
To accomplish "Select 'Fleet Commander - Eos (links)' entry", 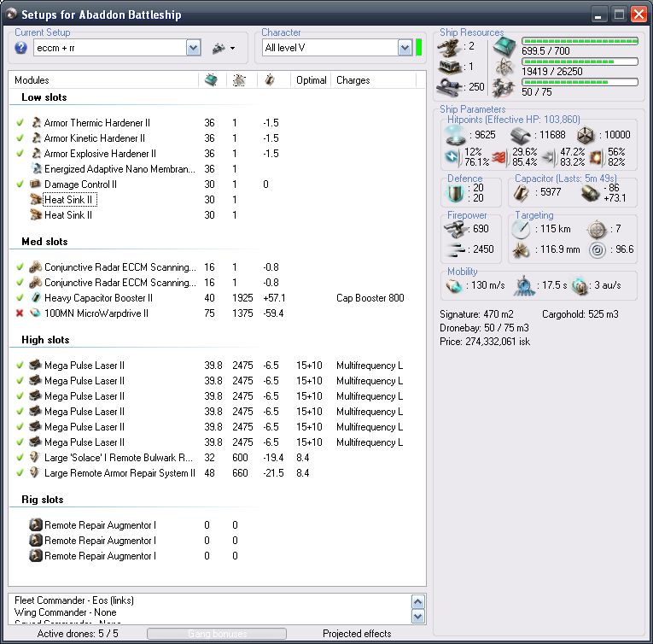I will tap(74, 600).
